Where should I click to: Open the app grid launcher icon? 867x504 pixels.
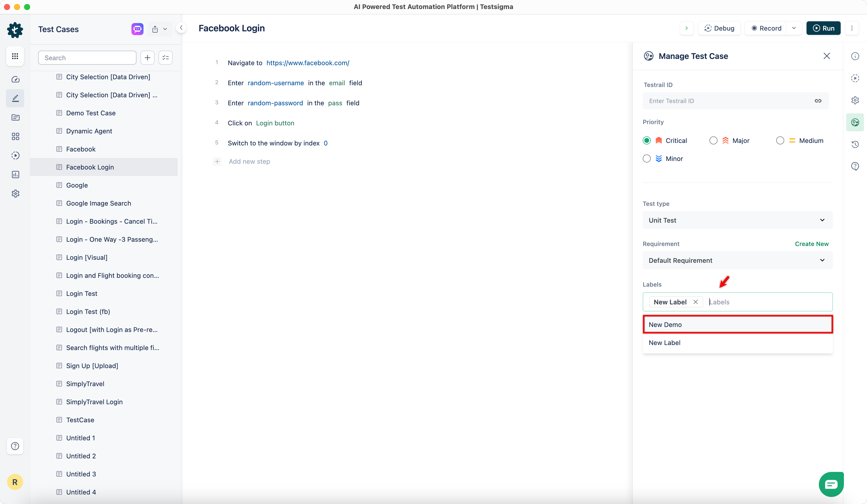tap(15, 56)
